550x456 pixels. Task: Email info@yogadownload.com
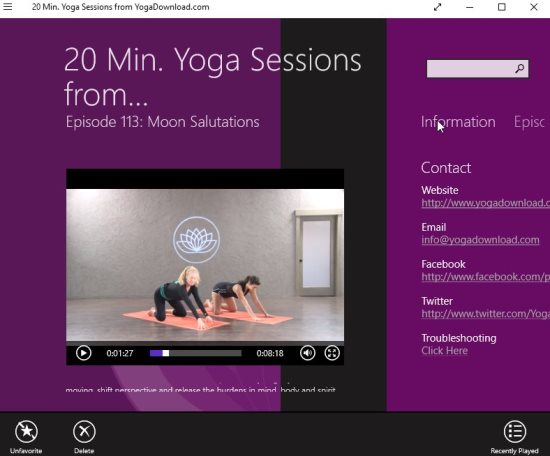pos(480,240)
